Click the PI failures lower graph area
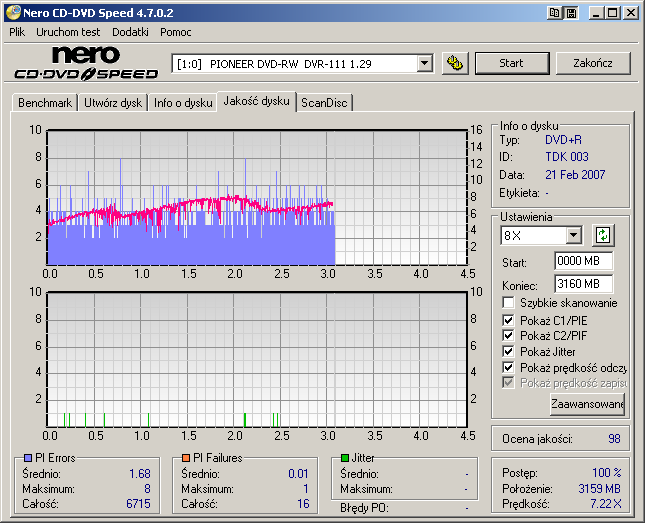The width and height of the screenshot is (645, 523). [x=257, y=360]
